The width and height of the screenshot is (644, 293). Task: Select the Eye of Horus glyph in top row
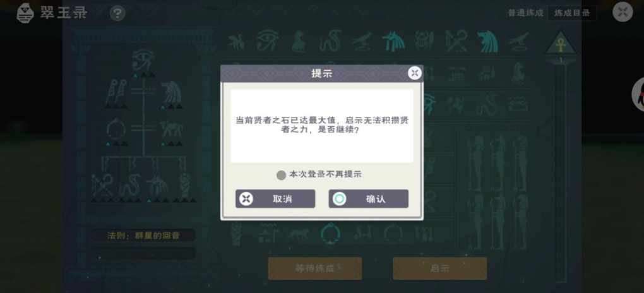[267, 40]
